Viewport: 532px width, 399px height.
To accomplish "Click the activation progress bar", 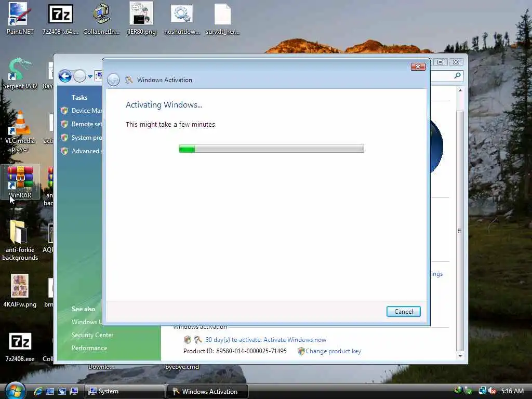I will [271, 148].
